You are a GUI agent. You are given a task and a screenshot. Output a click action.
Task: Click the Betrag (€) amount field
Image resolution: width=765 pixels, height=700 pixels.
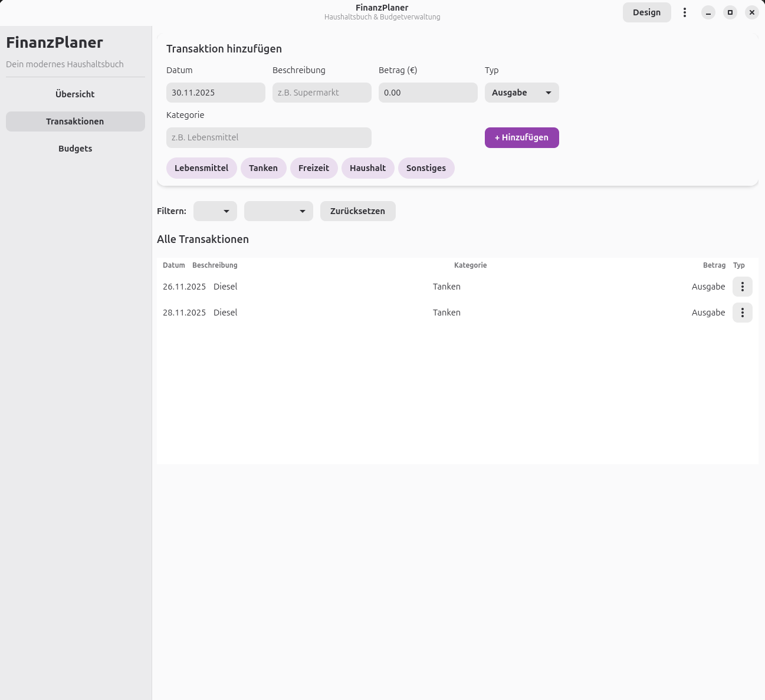coord(428,93)
